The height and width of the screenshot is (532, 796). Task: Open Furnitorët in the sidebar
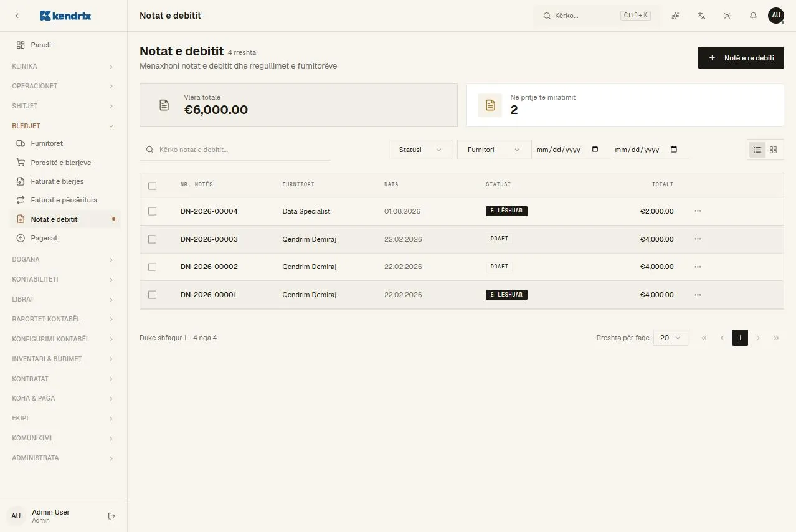pos(66,143)
